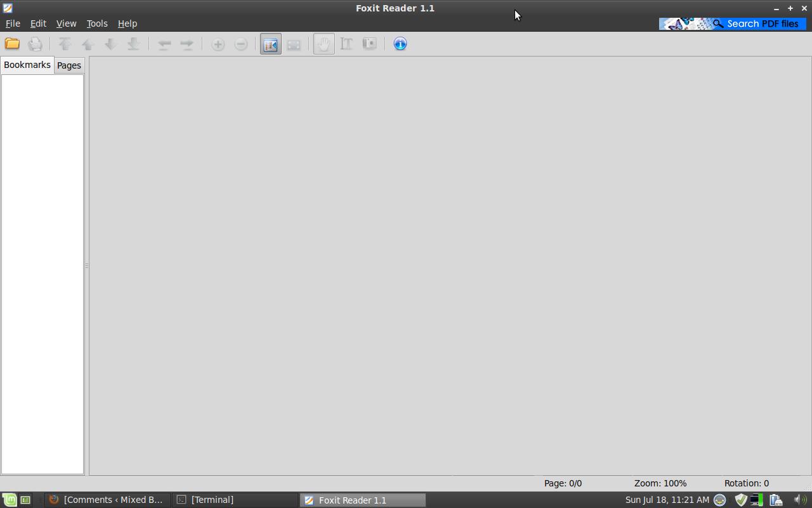
Task: Maximize the Foxit Reader window
Action: coord(790,8)
